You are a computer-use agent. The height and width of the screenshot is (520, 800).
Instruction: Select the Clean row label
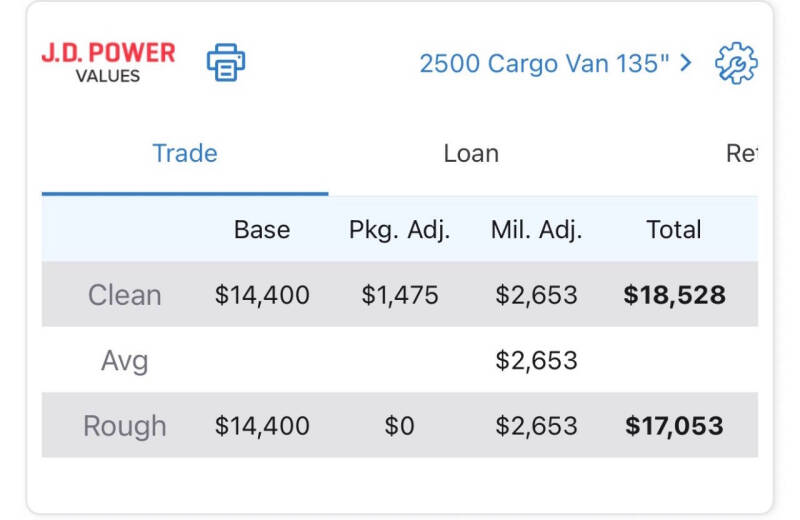[124, 295]
